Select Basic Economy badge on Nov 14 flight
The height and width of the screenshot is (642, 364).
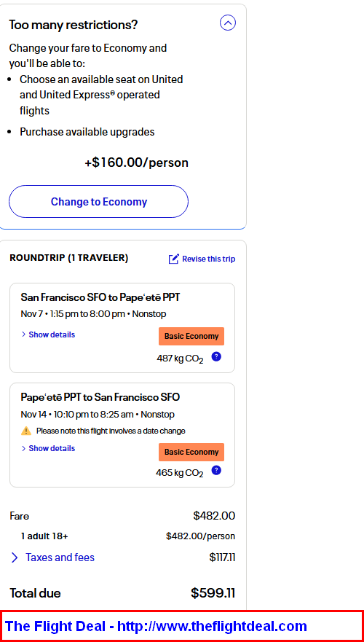191,452
